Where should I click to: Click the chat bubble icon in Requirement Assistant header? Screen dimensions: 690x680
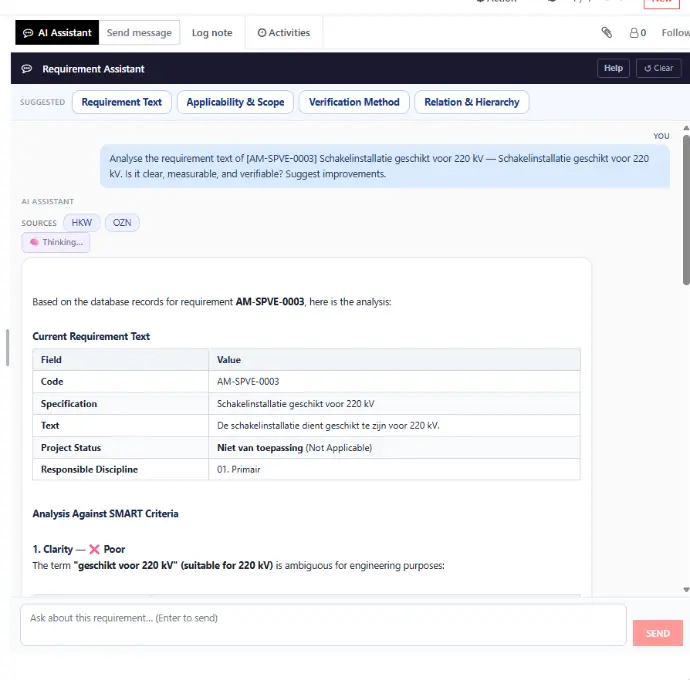27,69
